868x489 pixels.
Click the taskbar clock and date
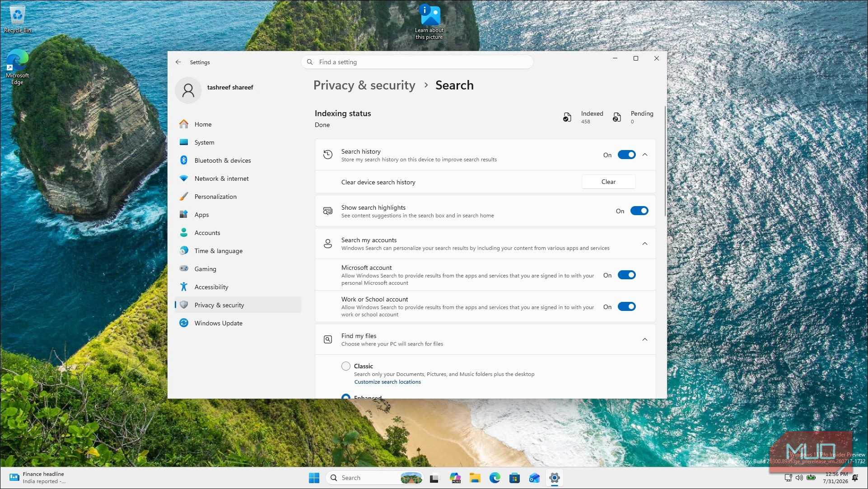click(835, 478)
